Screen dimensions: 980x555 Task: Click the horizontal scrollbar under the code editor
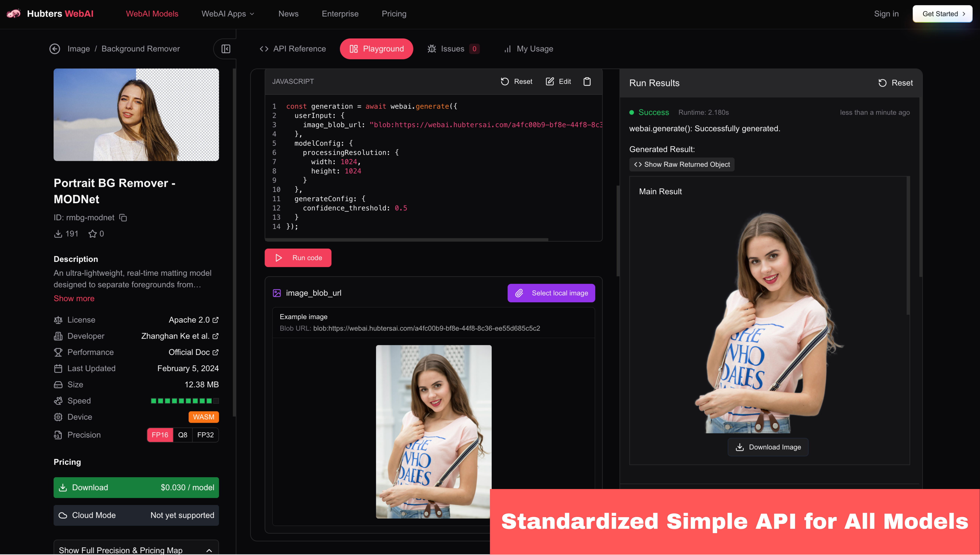[x=407, y=240]
